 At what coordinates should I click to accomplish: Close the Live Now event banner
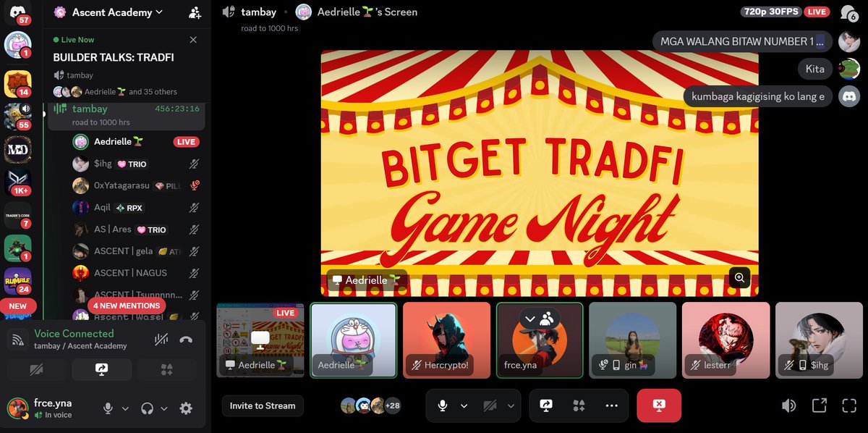coord(193,40)
